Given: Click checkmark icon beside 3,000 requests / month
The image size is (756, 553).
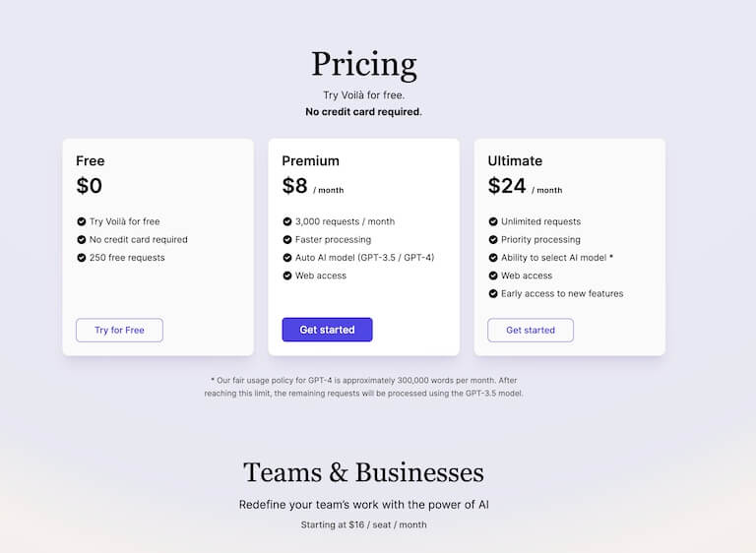Looking at the screenshot, I should pyautogui.click(x=287, y=221).
